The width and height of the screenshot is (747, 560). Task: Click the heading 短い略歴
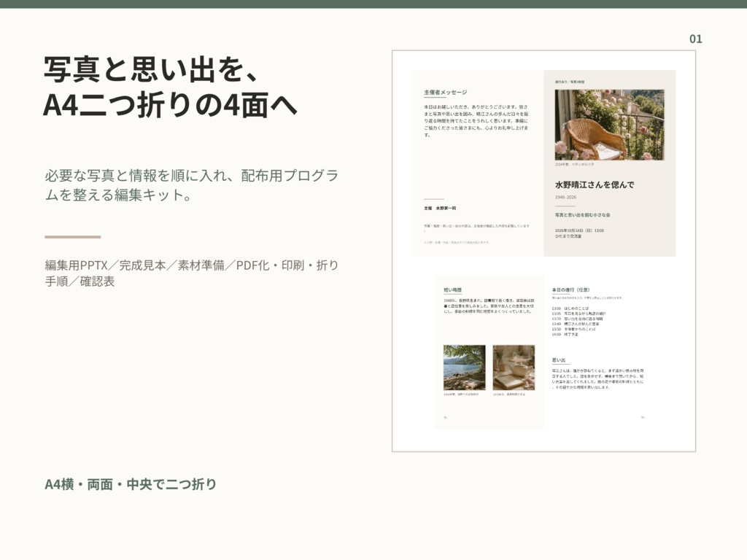(x=452, y=289)
